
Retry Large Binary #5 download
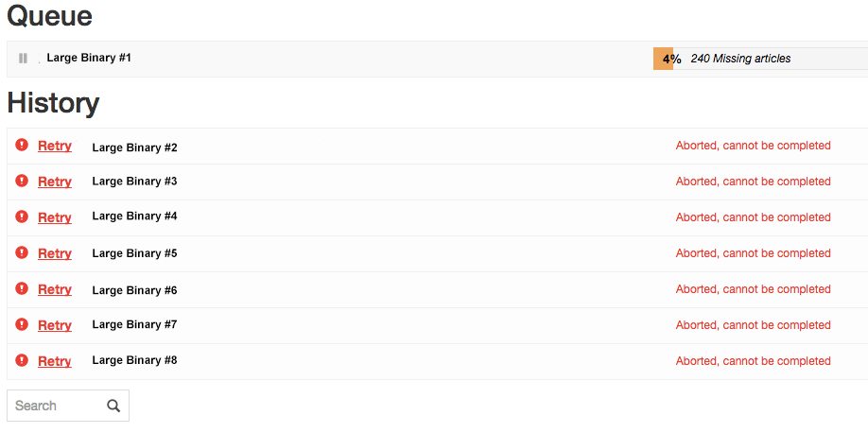pyautogui.click(x=54, y=253)
